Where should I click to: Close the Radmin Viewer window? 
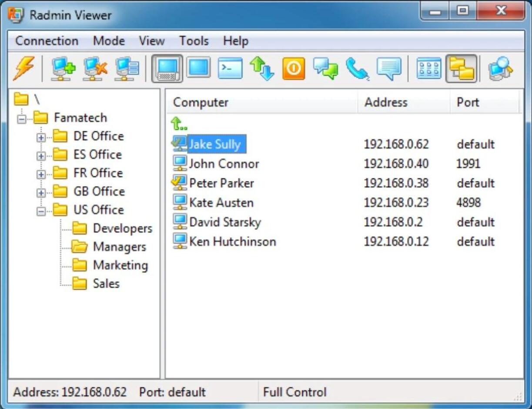[500, 11]
